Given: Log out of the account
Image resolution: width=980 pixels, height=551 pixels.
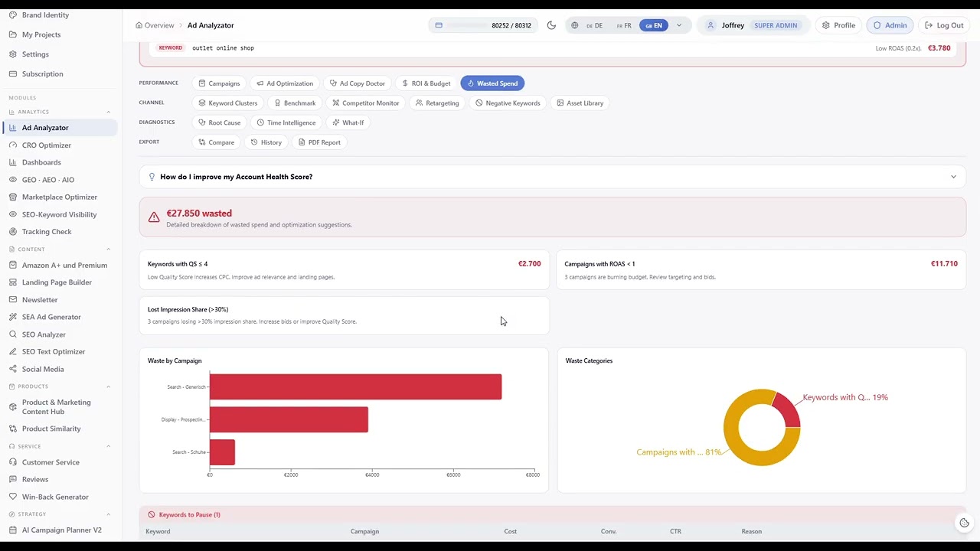Looking at the screenshot, I should tap(944, 25).
